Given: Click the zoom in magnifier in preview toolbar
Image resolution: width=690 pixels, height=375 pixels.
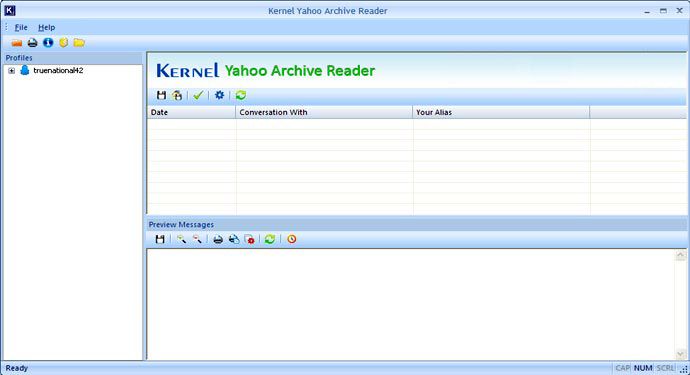Looking at the screenshot, I should (x=181, y=239).
